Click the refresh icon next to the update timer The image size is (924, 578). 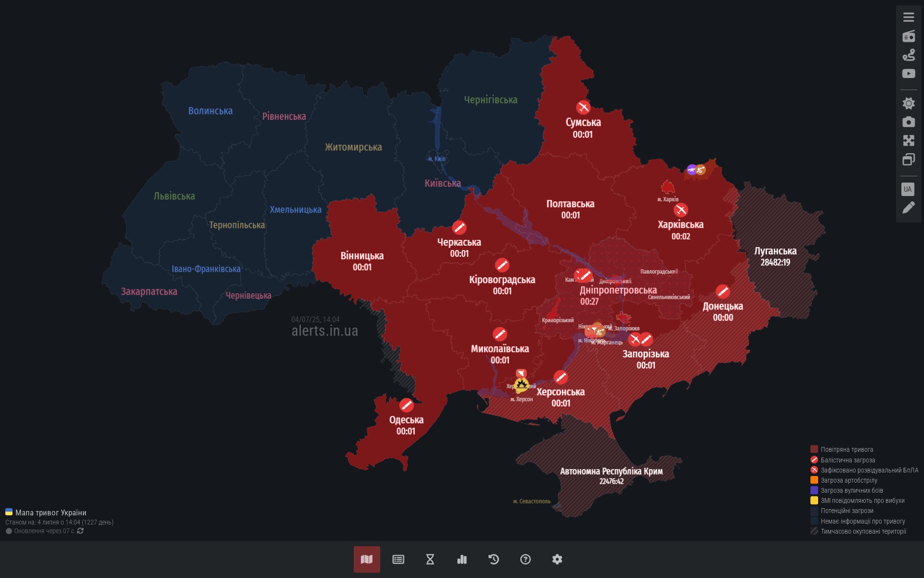[x=80, y=531]
